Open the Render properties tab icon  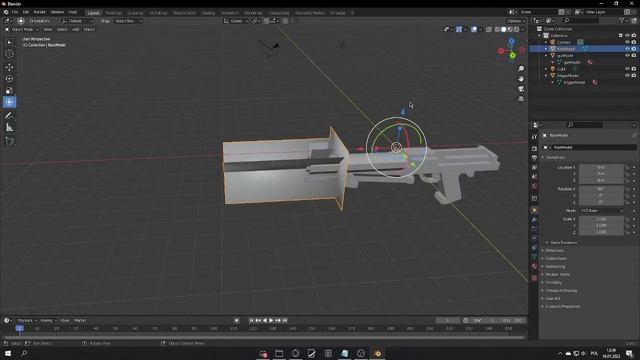(534, 149)
